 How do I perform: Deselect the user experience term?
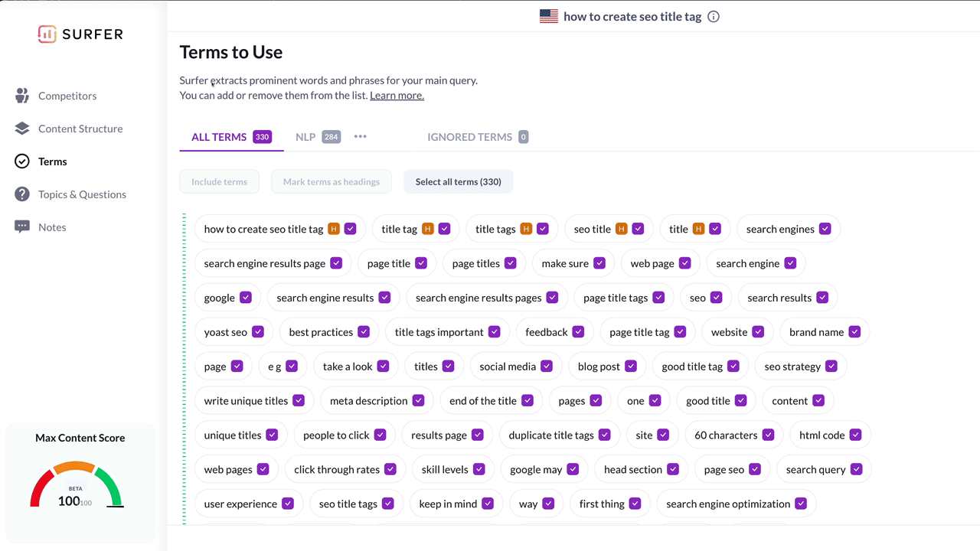click(288, 504)
